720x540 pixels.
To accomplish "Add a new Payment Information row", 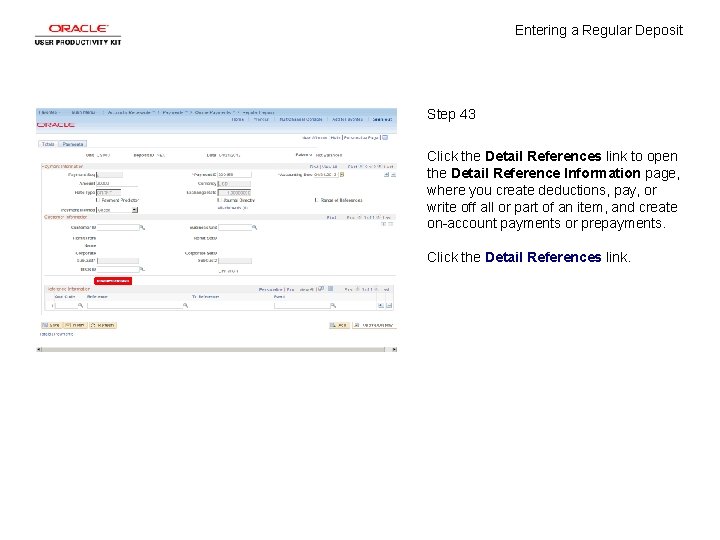I will (x=386, y=174).
